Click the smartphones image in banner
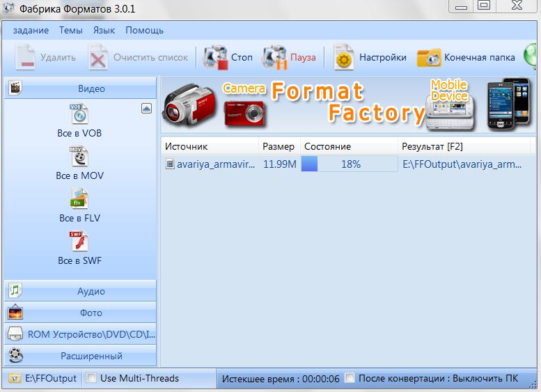The width and height of the screenshot is (541, 392). (x=509, y=104)
